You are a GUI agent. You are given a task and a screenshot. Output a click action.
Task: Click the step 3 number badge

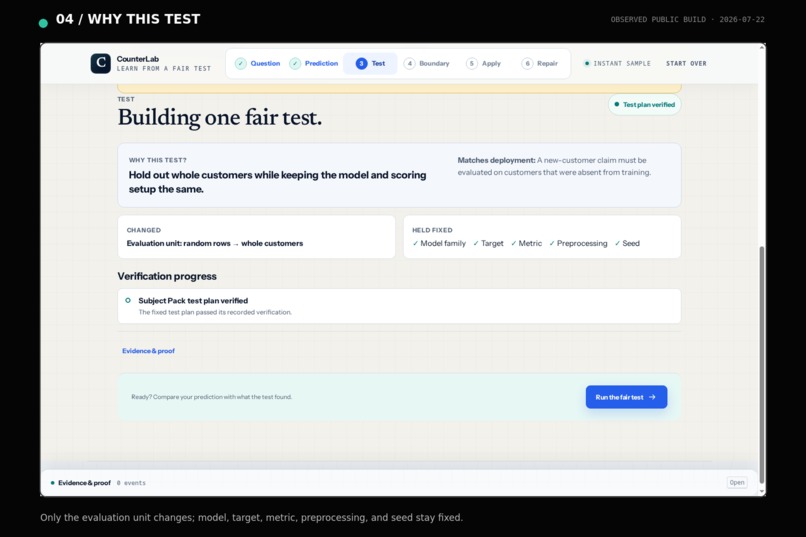(361, 63)
